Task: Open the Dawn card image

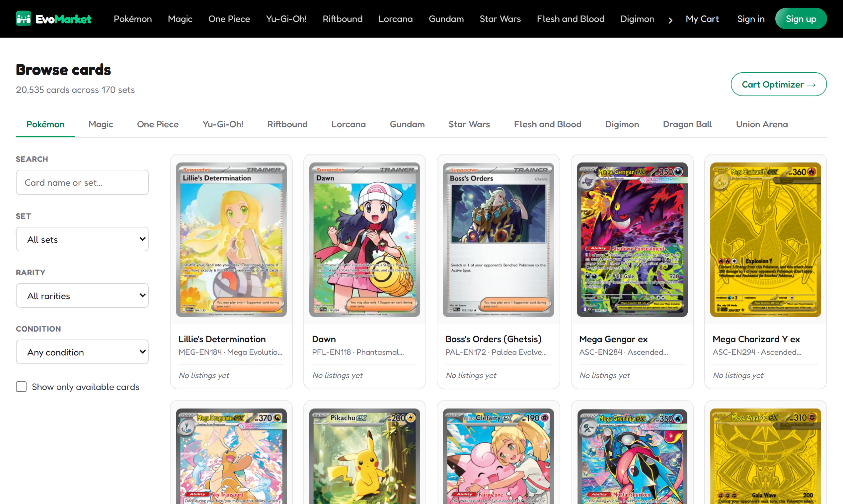Action: pyautogui.click(x=364, y=239)
